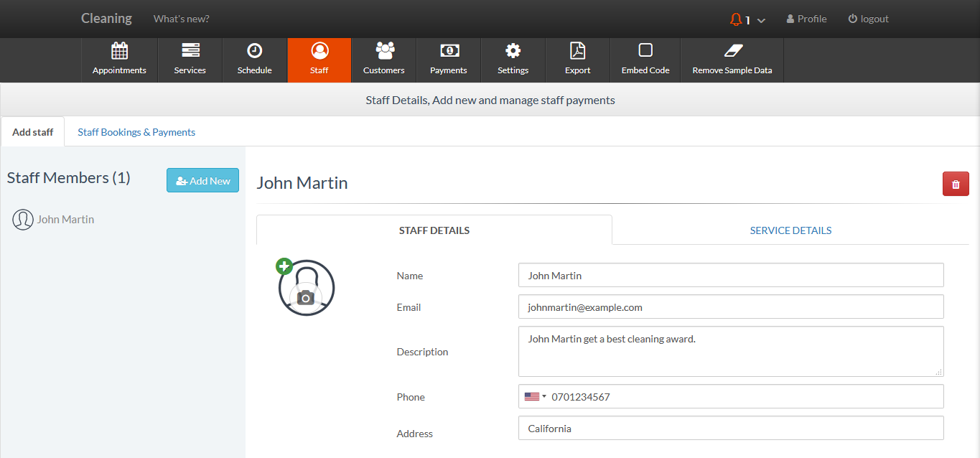
Task: Click the Description field label
Action: click(x=422, y=352)
